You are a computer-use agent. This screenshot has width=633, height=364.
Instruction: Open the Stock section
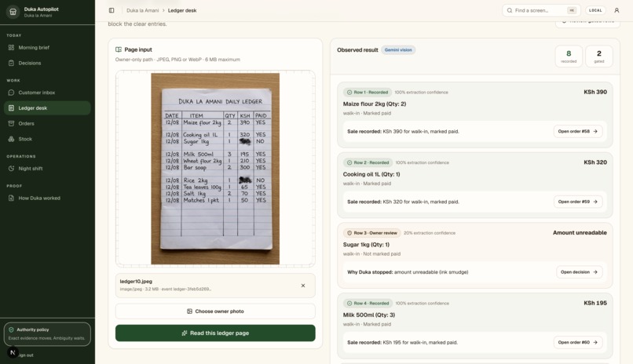coord(47,139)
